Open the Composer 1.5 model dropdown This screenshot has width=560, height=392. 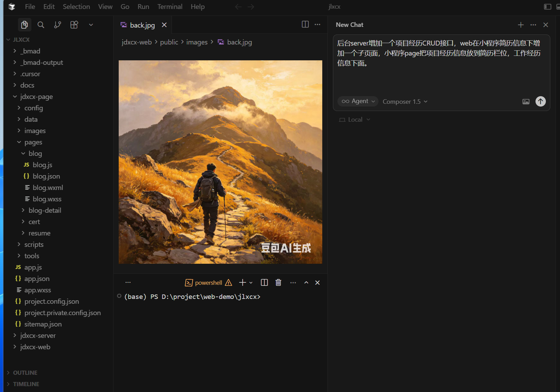[x=405, y=102]
